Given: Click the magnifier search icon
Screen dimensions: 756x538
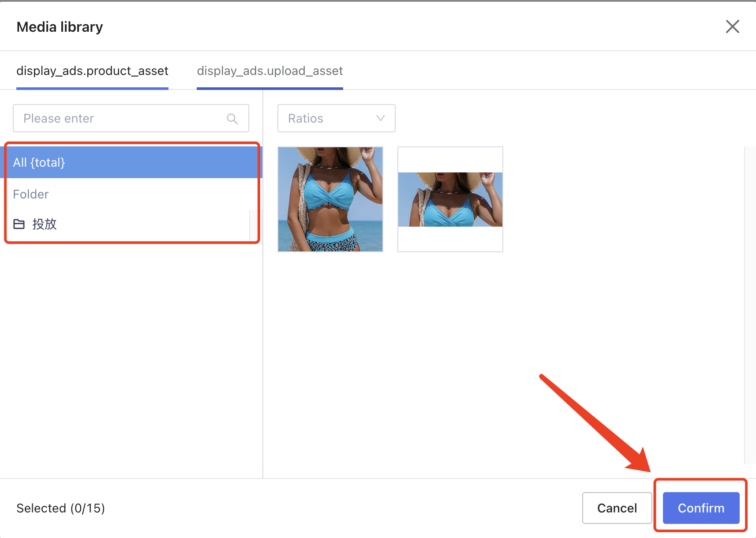Looking at the screenshot, I should pos(232,119).
